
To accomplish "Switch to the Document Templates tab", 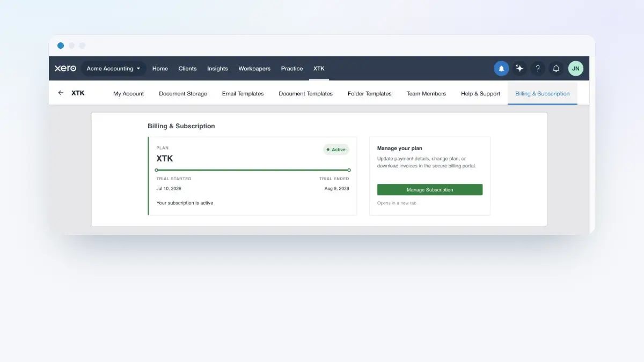I will coord(306,93).
